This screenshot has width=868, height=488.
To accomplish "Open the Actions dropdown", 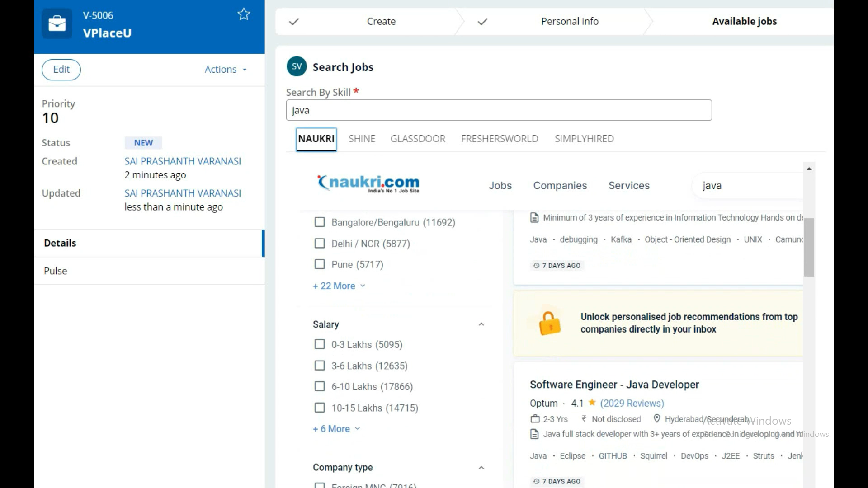I will (226, 70).
